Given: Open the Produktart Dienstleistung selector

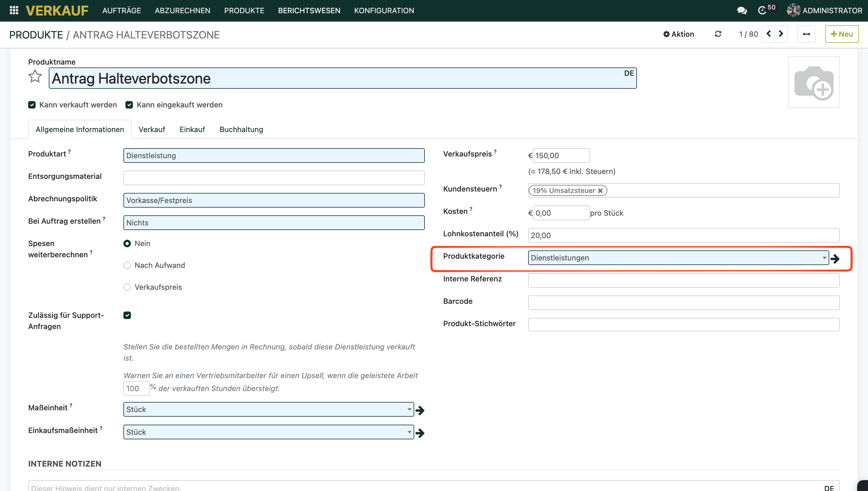Looking at the screenshot, I should point(274,155).
